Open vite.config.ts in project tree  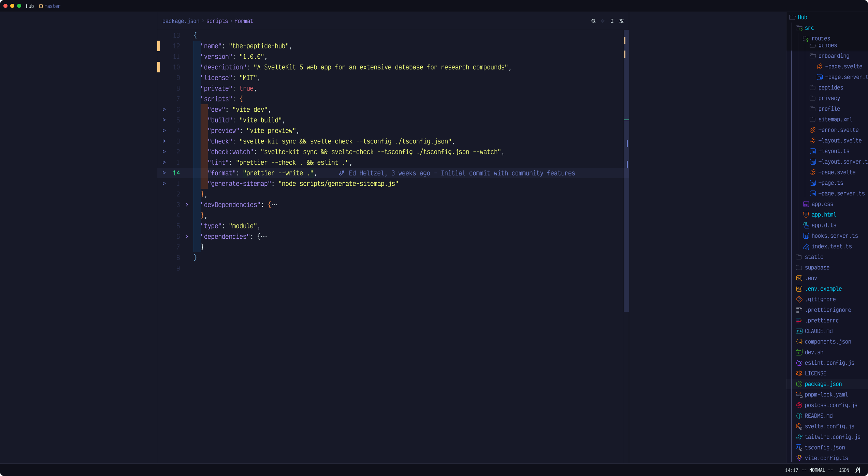pyautogui.click(x=822, y=458)
